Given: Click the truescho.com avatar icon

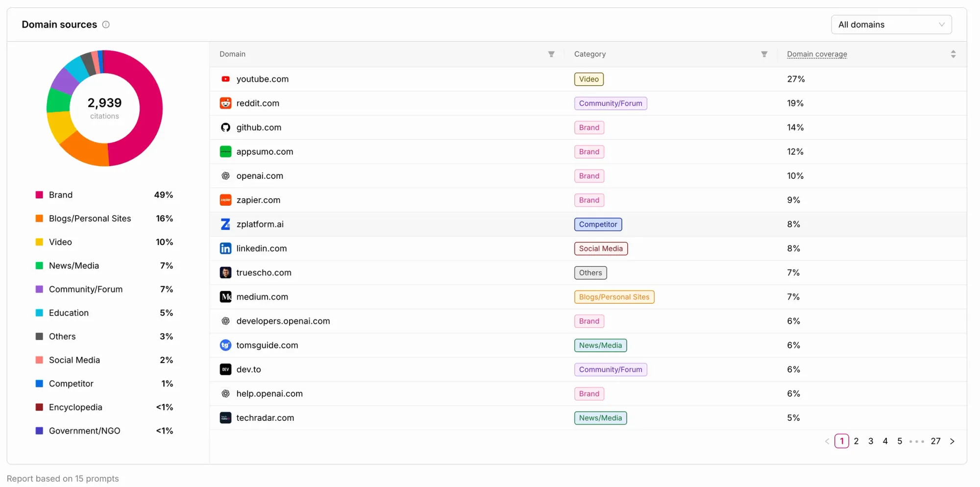Looking at the screenshot, I should pyautogui.click(x=225, y=273).
